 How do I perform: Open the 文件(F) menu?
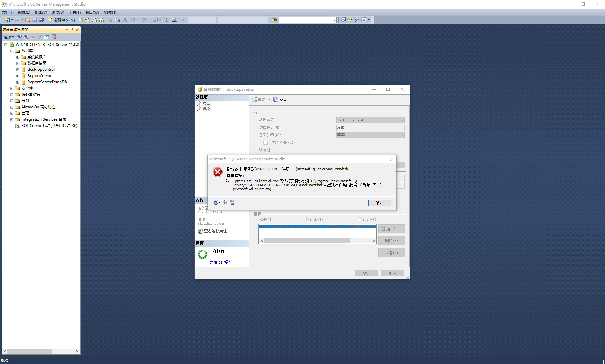8,12
